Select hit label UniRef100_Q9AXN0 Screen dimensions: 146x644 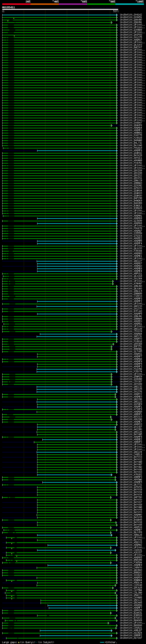(x=131, y=20)
